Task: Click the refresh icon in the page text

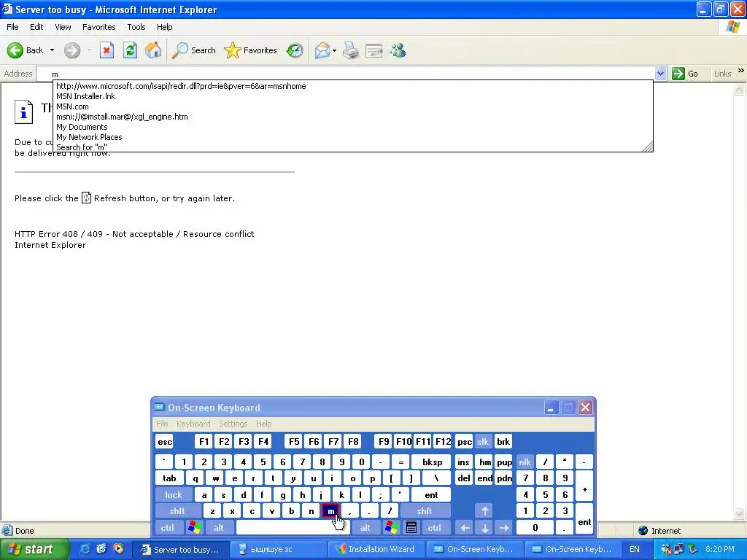Action: pos(86,198)
